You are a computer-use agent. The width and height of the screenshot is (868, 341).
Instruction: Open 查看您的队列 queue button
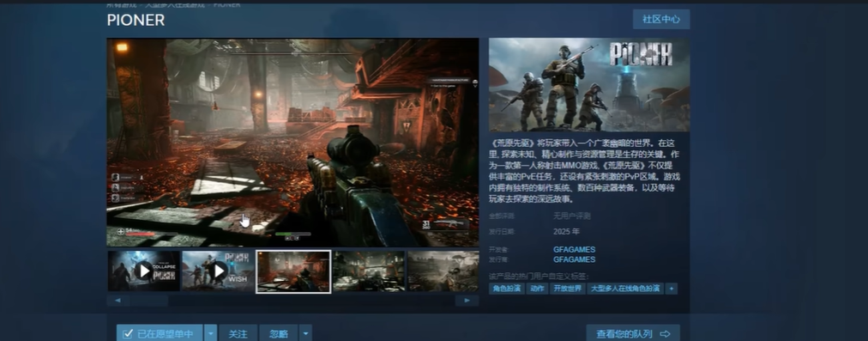633,334
